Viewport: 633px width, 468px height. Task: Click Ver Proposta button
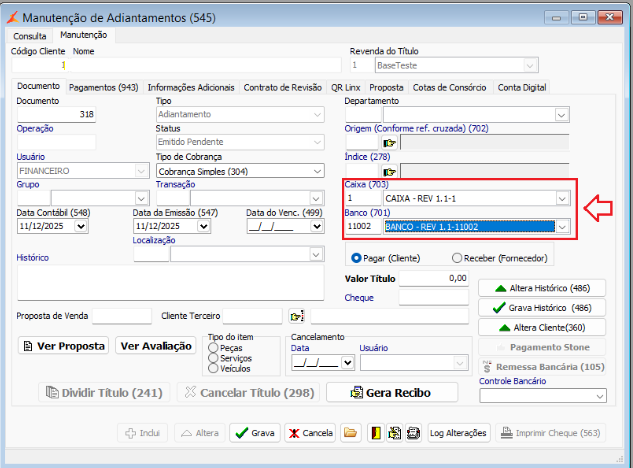click(x=64, y=346)
